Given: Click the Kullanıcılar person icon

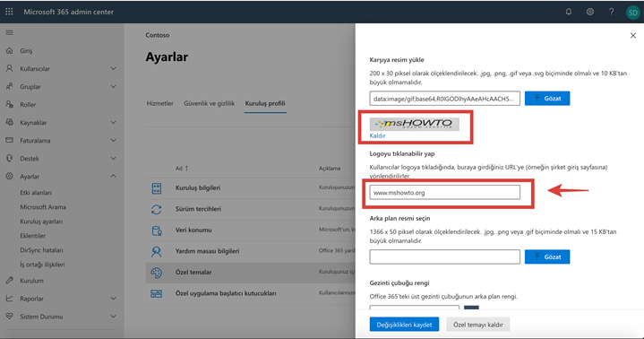Looking at the screenshot, I should pos(10,68).
